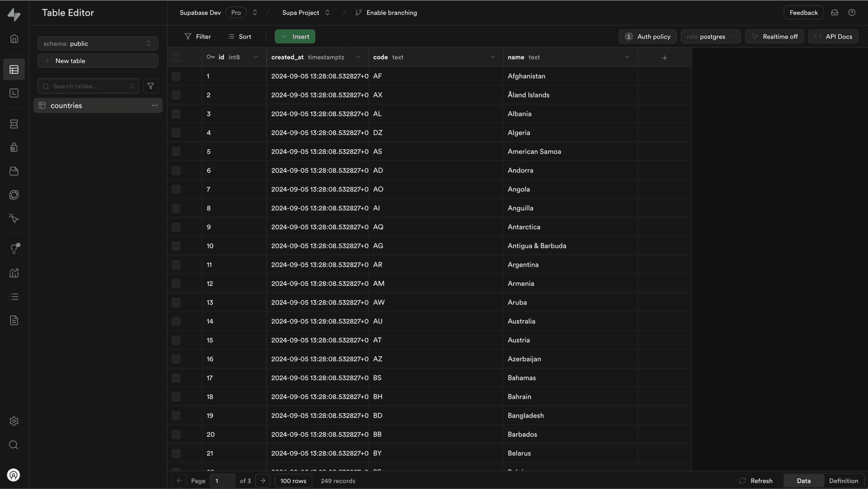868x489 pixels.
Task: Click the New table button
Action: (98, 61)
